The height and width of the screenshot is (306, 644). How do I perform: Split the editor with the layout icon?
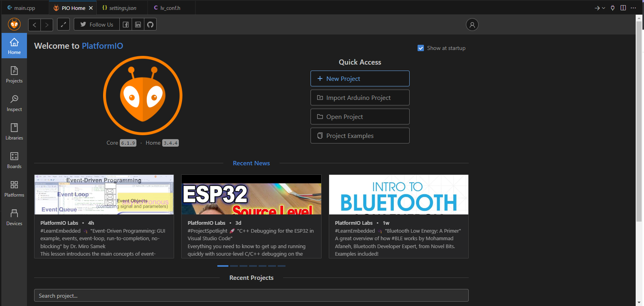tap(623, 8)
